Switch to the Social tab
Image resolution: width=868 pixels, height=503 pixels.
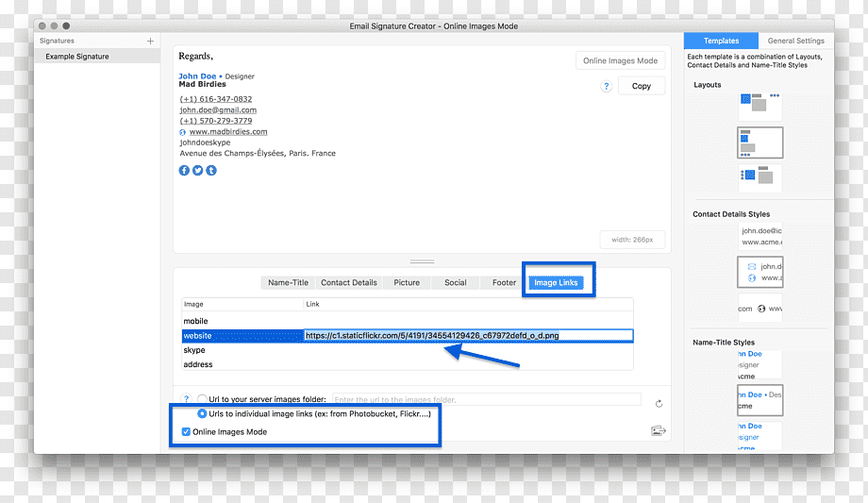coord(455,282)
